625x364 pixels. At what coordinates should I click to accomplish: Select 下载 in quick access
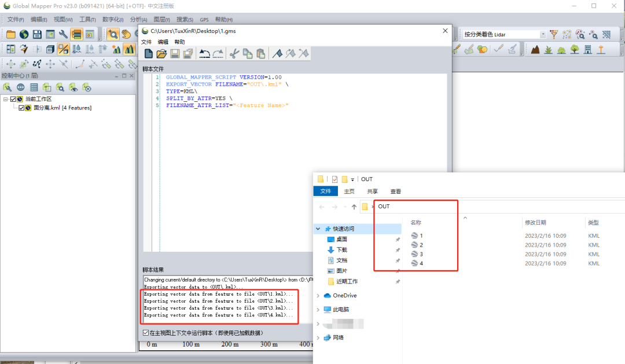(341, 250)
